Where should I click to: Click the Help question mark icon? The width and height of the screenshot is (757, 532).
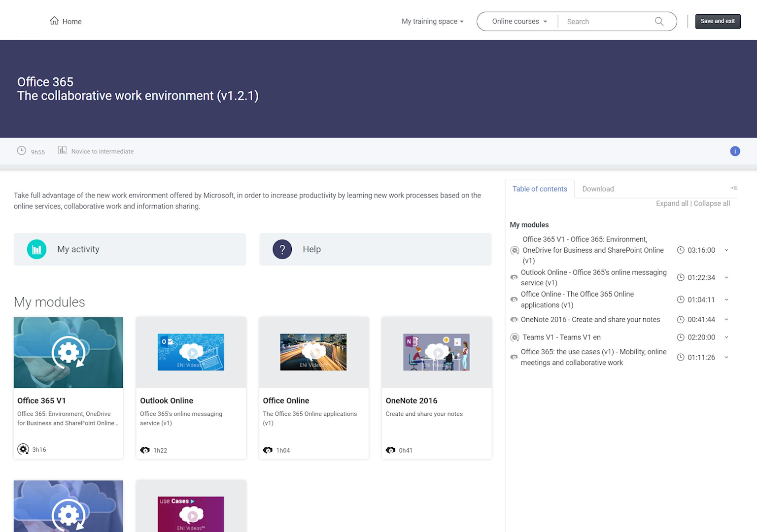[282, 249]
